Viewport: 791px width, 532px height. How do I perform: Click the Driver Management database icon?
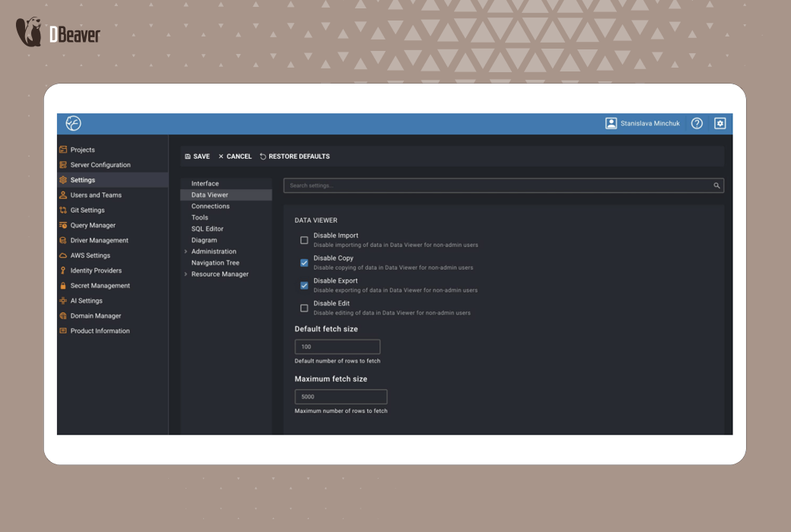click(63, 240)
